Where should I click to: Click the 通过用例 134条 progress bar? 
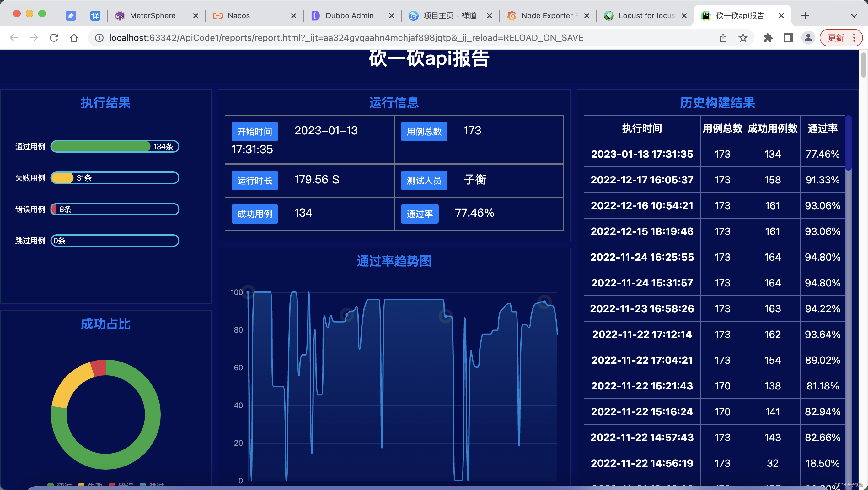coord(115,146)
